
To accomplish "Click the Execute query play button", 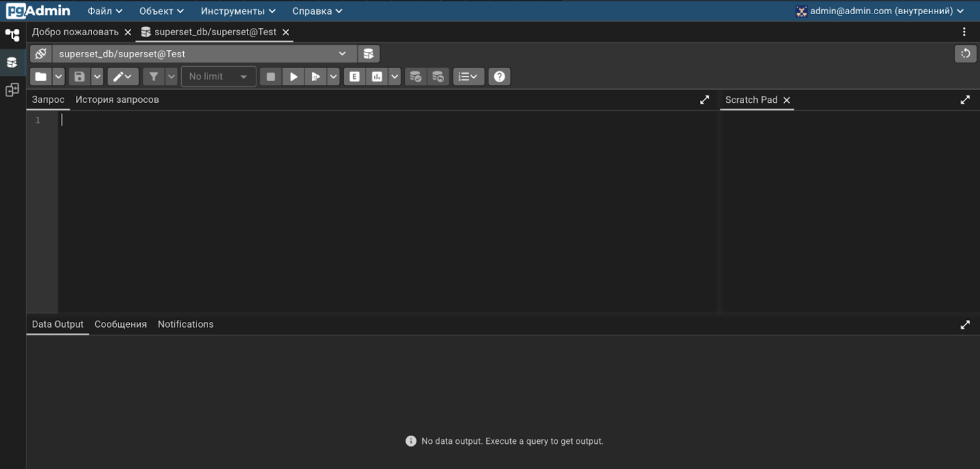I will (x=294, y=76).
